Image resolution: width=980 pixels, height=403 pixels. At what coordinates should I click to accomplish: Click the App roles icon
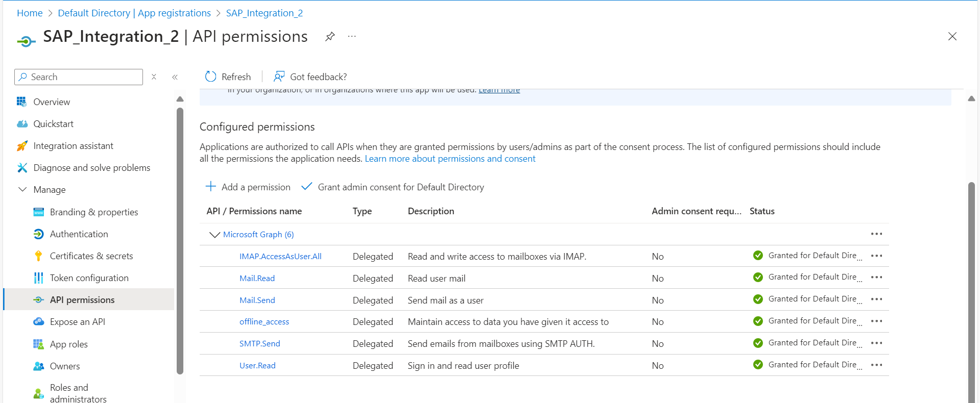point(38,344)
